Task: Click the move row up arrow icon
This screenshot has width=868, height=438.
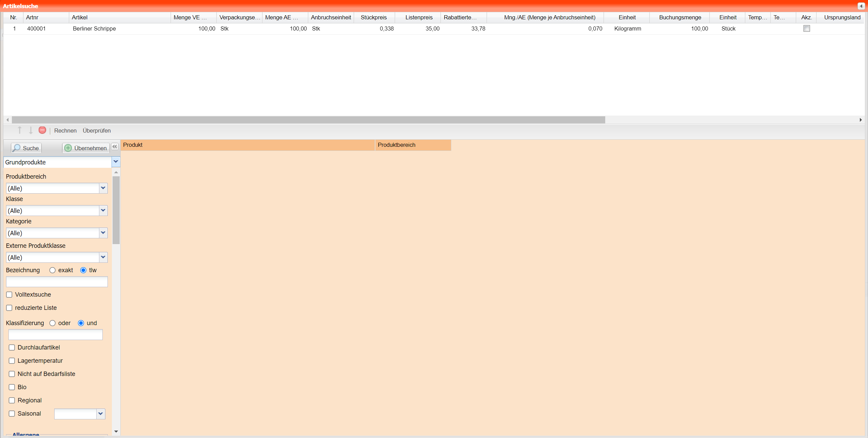Action: (x=20, y=130)
